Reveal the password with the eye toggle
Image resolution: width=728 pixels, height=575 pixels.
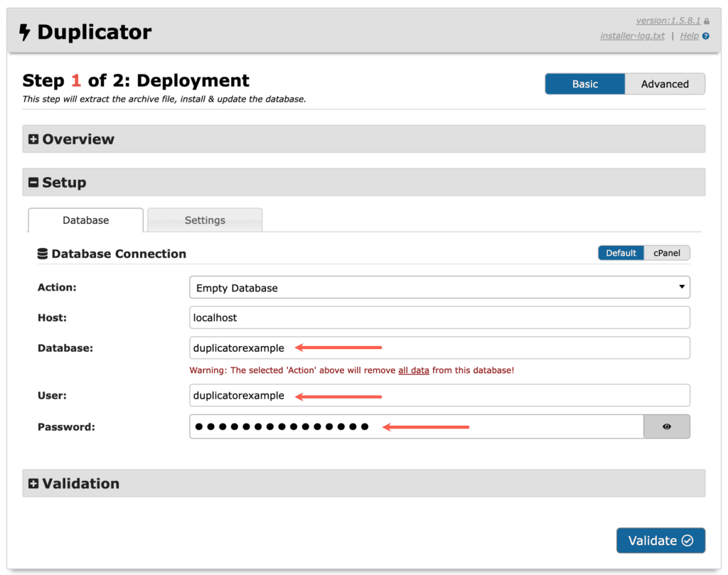coord(667,426)
